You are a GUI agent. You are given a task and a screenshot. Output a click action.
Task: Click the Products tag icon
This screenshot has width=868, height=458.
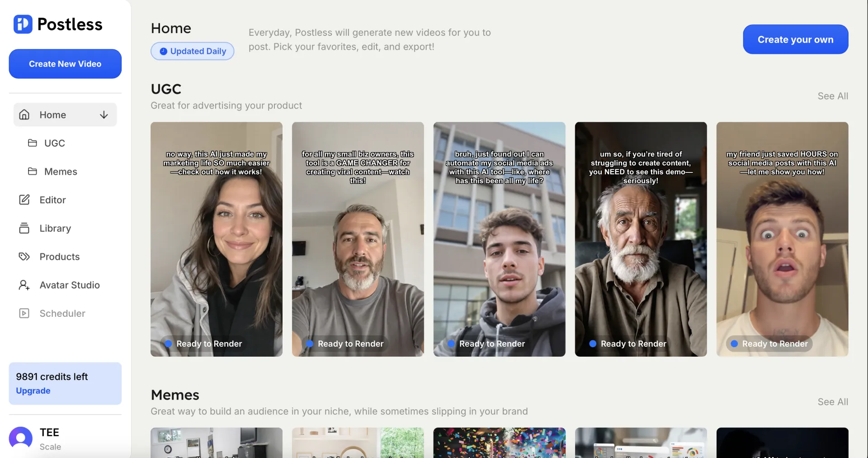point(24,257)
